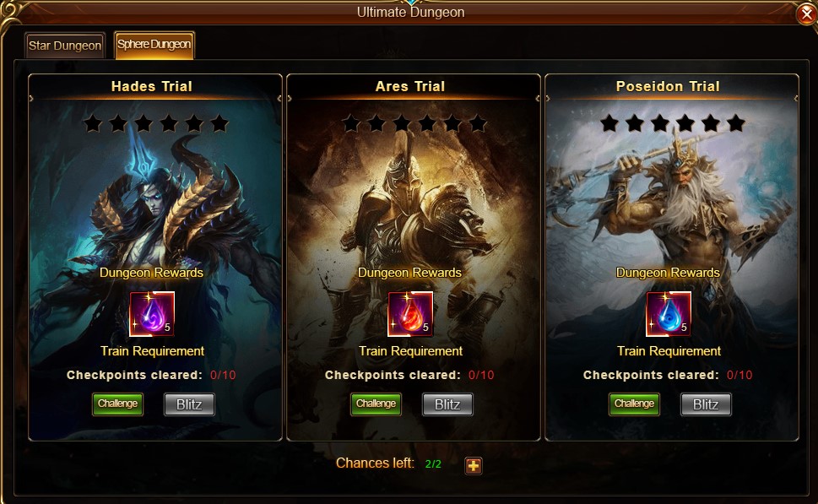Open Train Requirement under Hades Trial
Viewport: 818px width, 504px height.
click(152, 351)
